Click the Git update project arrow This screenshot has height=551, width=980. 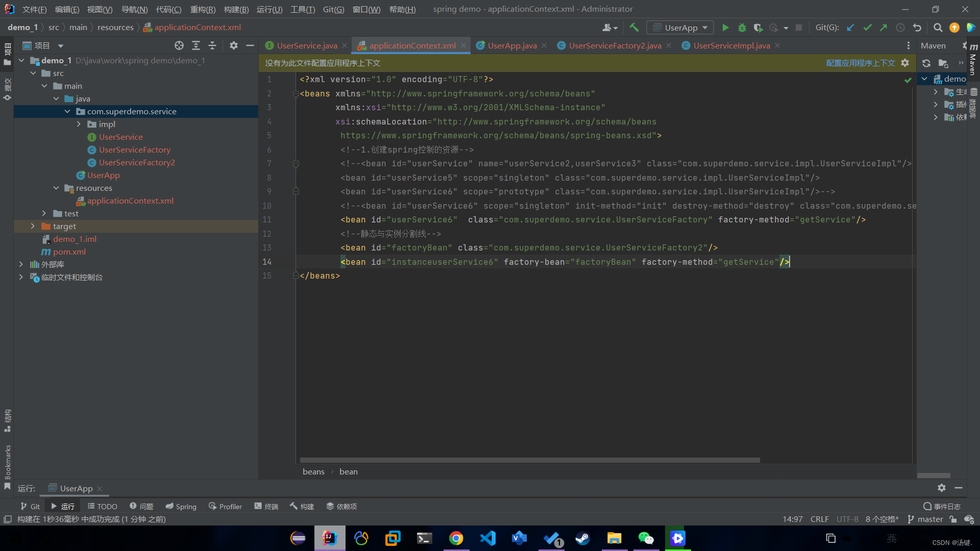point(850,28)
